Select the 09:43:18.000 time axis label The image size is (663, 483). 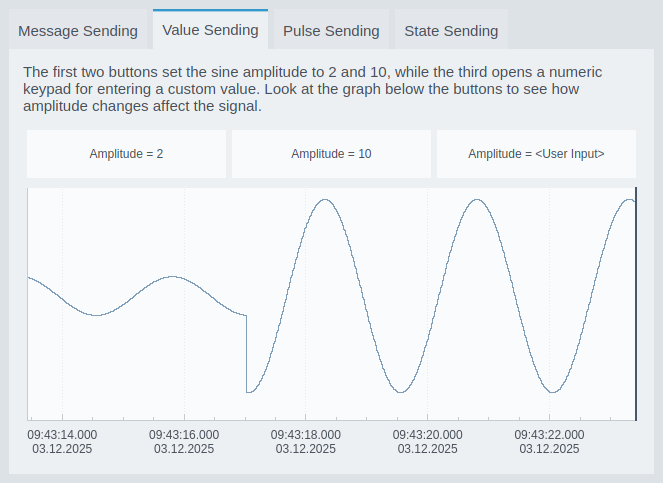[x=306, y=442]
